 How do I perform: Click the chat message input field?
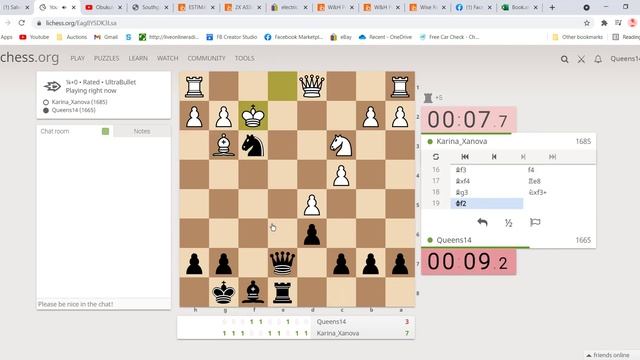pyautogui.click(x=104, y=304)
